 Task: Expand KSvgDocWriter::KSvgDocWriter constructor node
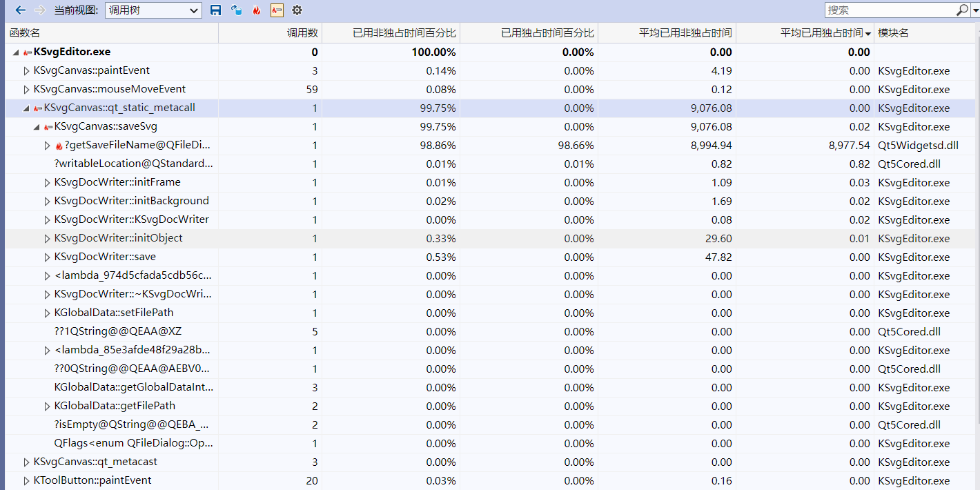[47, 220]
